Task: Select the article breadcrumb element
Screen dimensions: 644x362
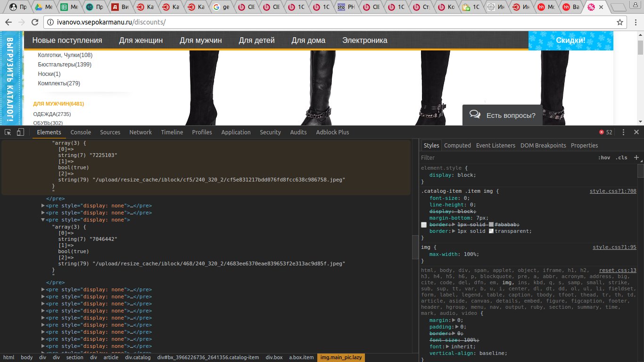Action: 111,358
